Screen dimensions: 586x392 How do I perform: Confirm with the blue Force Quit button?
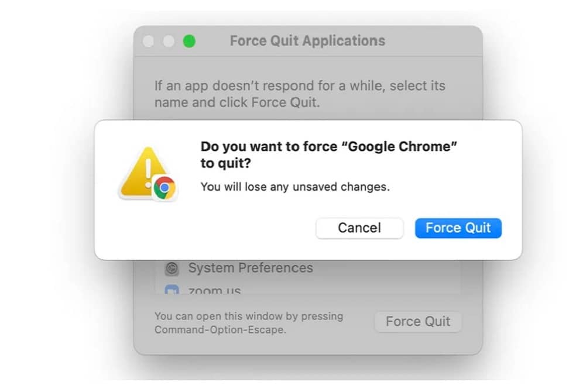point(458,228)
